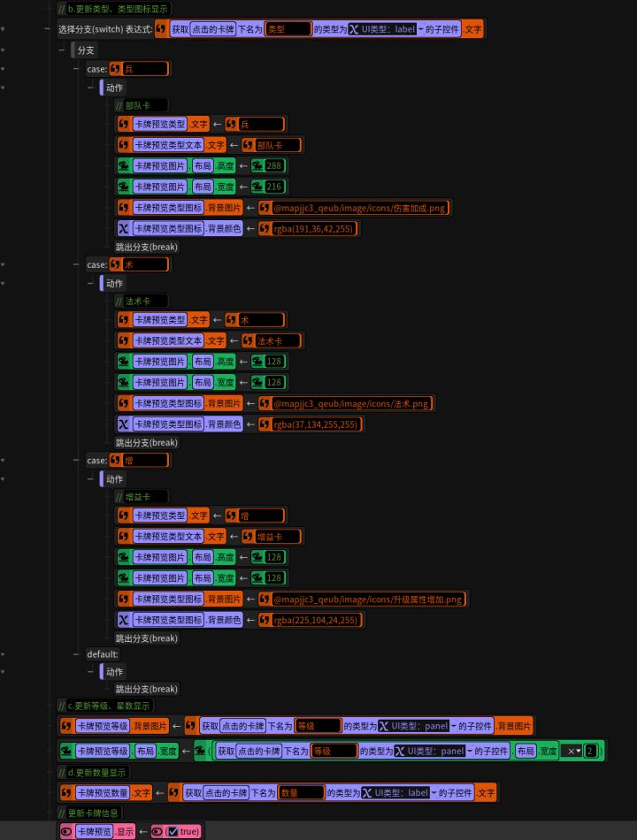Image resolution: width=637 pixels, height=840 pixels.
Task: Click the eye icon before the true value
Action: pos(157,831)
